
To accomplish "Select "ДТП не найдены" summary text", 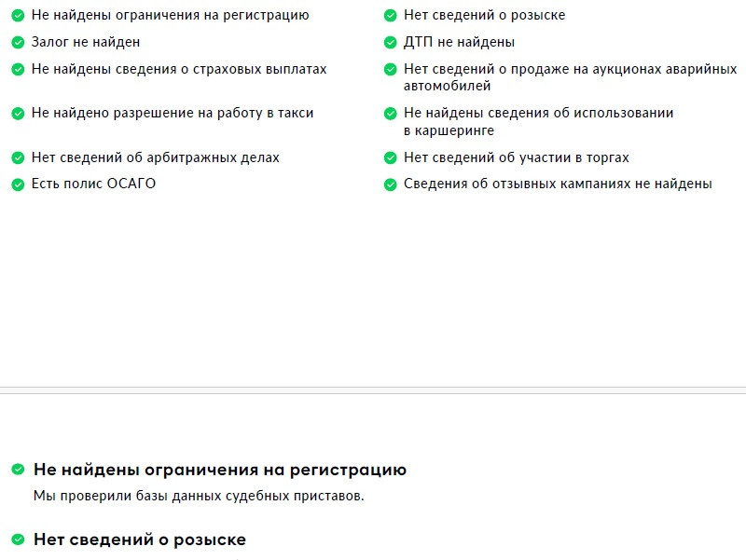I will pyautogui.click(x=459, y=42).
